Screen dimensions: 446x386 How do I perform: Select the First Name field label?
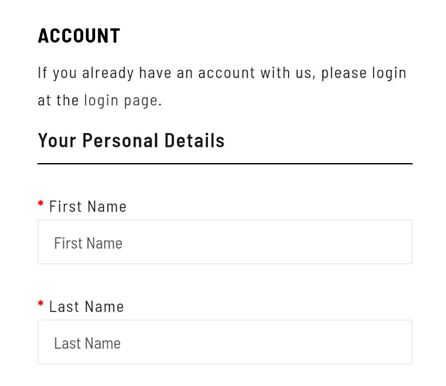[88, 206]
